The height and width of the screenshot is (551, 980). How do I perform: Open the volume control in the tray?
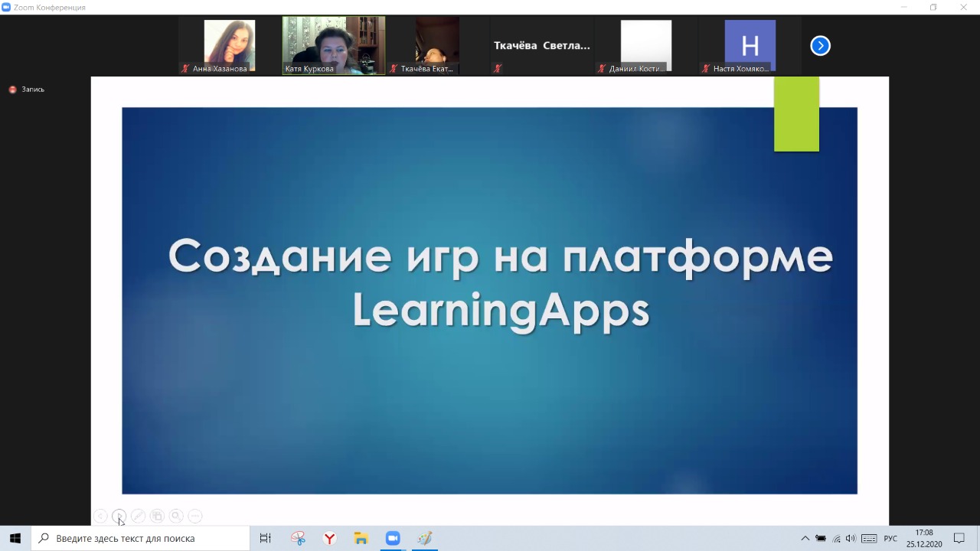coord(851,539)
